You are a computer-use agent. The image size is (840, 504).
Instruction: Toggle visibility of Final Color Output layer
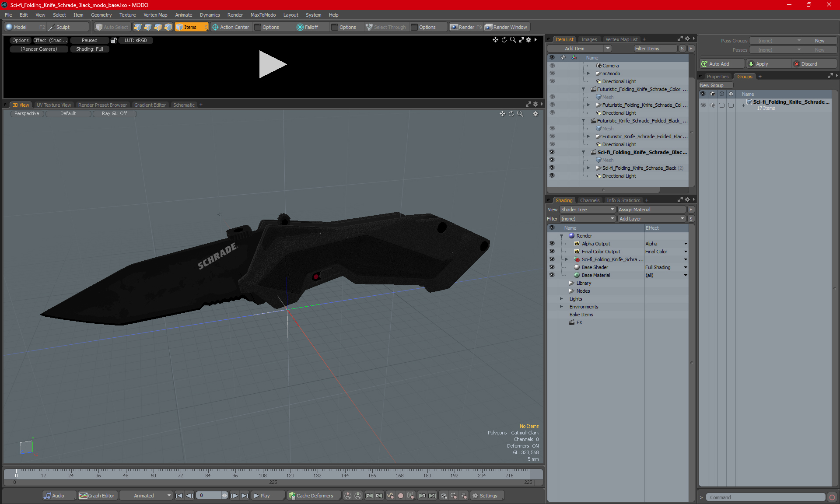(552, 252)
